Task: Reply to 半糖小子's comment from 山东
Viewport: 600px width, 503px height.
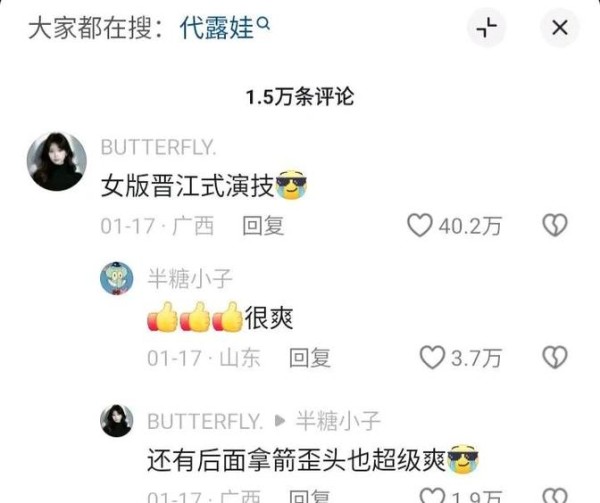Action: coord(310,358)
